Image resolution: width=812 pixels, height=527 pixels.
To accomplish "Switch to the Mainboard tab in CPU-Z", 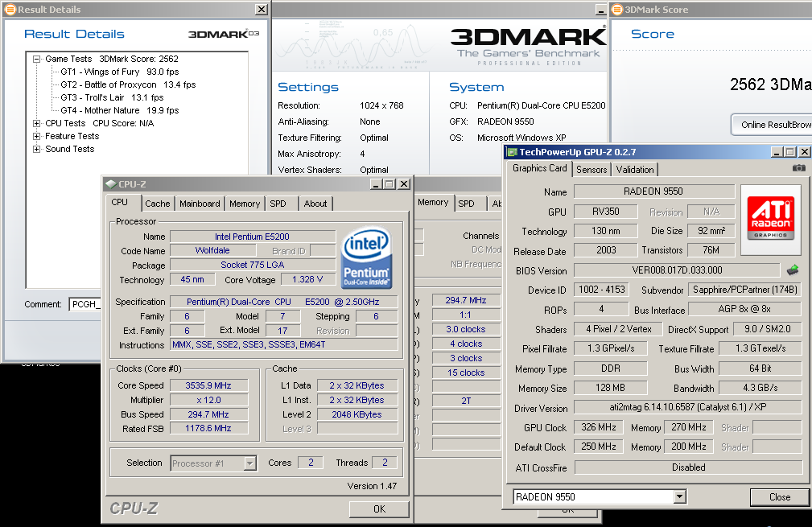I will 200,204.
